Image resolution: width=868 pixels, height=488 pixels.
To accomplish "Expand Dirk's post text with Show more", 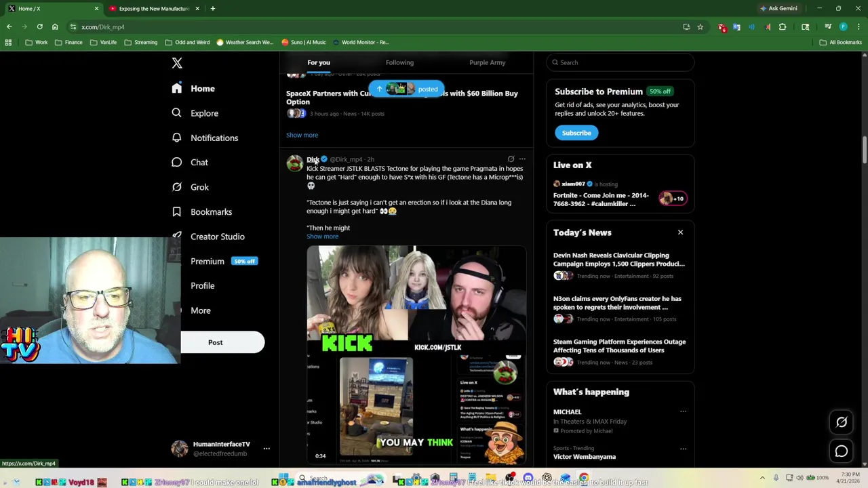I will (322, 237).
